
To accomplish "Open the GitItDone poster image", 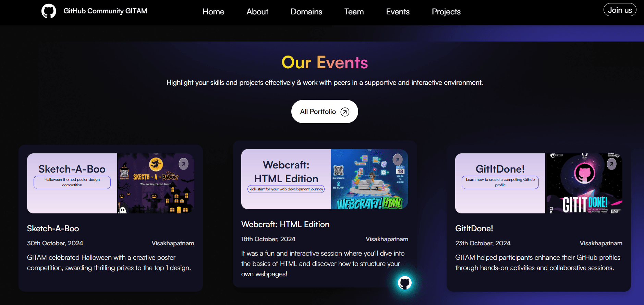I will coord(584,183).
